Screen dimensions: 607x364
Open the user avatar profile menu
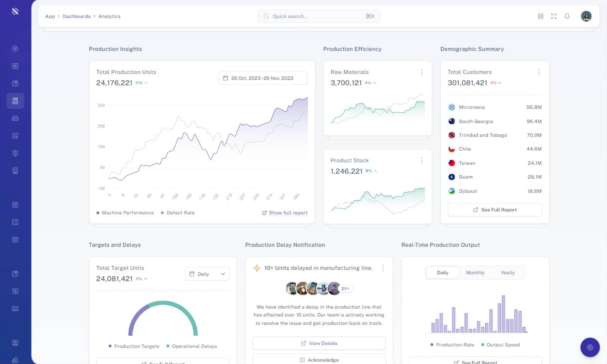coord(586,16)
